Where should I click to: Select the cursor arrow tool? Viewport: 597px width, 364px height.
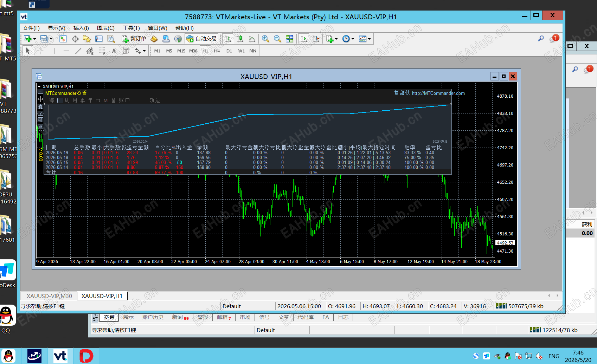pyautogui.click(x=28, y=51)
